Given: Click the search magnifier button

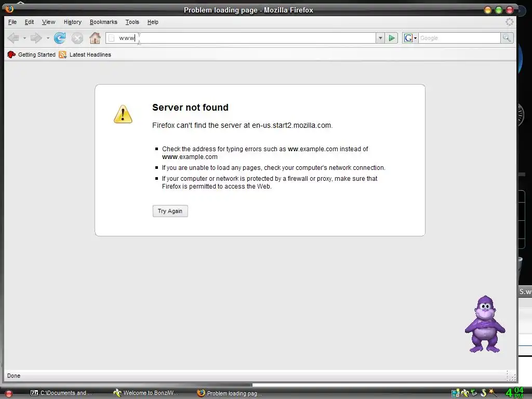Looking at the screenshot, I should [507, 38].
